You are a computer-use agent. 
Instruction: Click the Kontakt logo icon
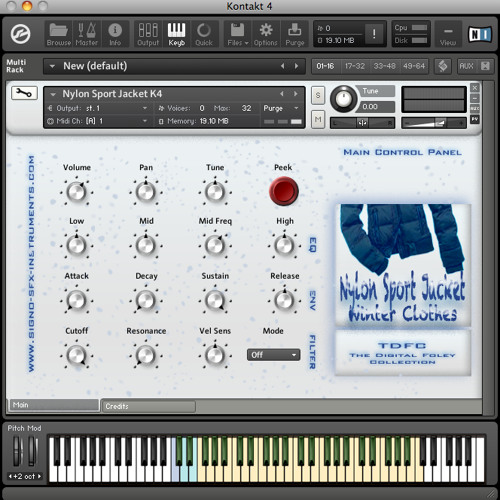[20, 34]
